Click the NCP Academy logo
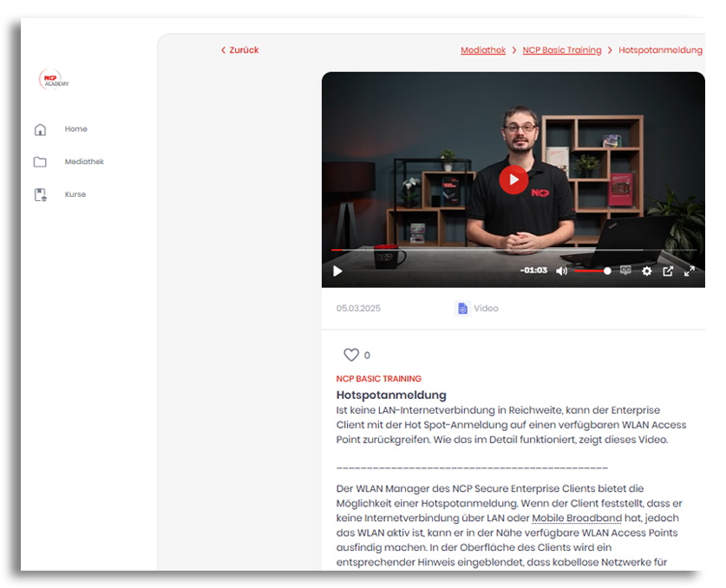726x588 pixels. point(54,80)
